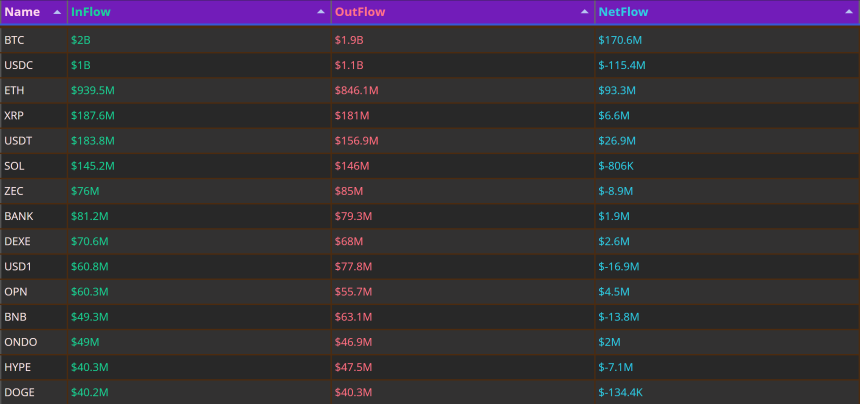Select the NetFlow column header text
Image resolution: width=860 pixels, height=404 pixels.
(623, 12)
